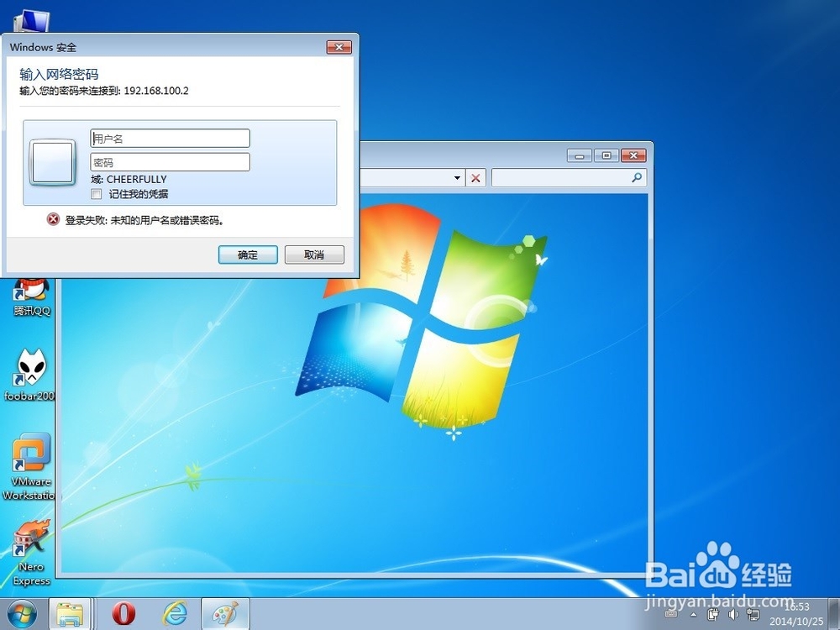
Task: Close the background Explorer window
Action: [633, 155]
